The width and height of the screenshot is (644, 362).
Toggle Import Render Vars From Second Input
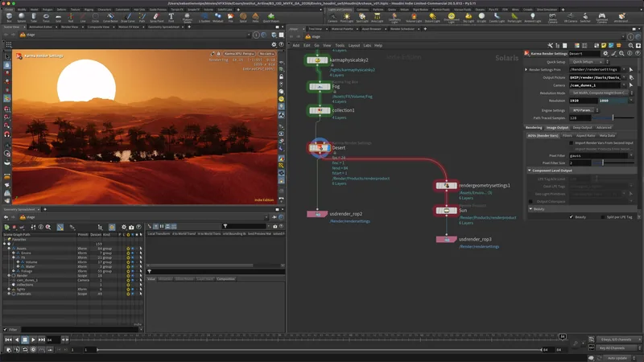coord(571,143)
